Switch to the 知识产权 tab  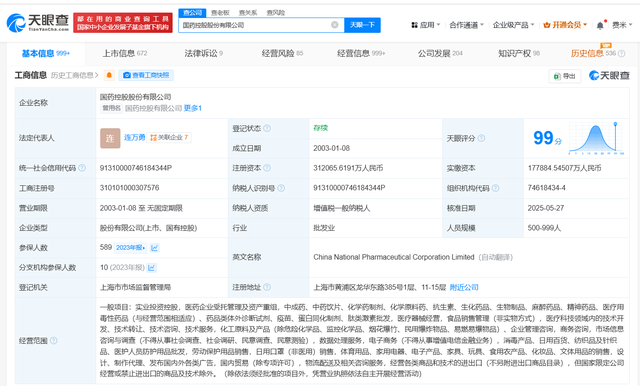coord(518,53)
